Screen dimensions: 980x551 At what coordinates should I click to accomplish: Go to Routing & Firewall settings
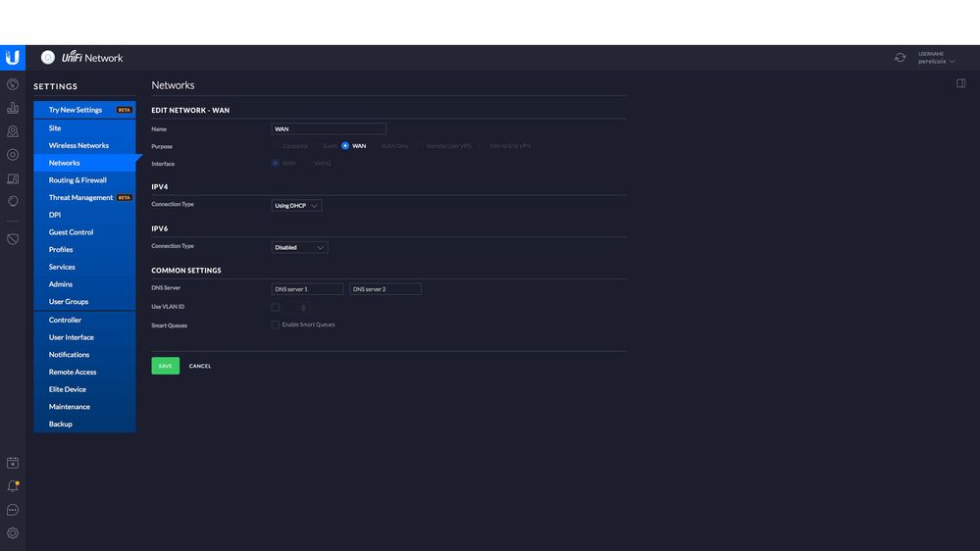(77, 180)
